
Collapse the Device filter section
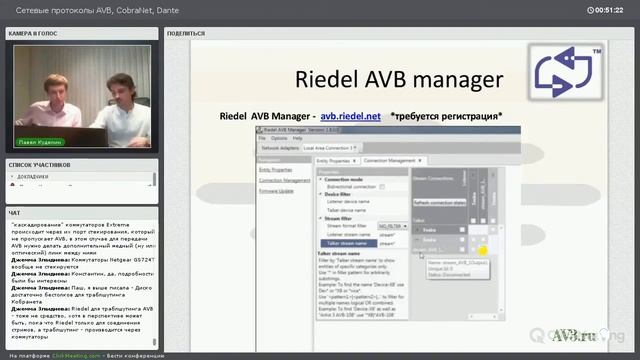[x=321, y=194]
